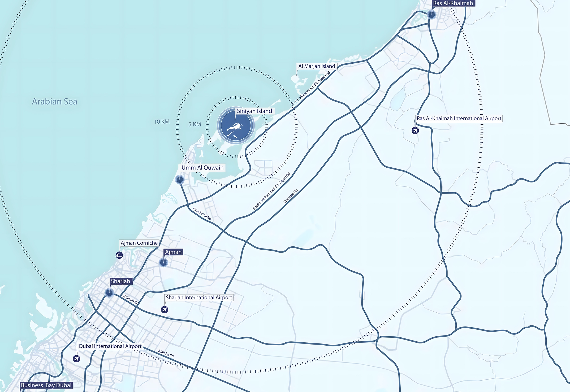Click the Arabian Sea text
The image size is (570, 392).
pyautogui.click(x=55, y=102)
